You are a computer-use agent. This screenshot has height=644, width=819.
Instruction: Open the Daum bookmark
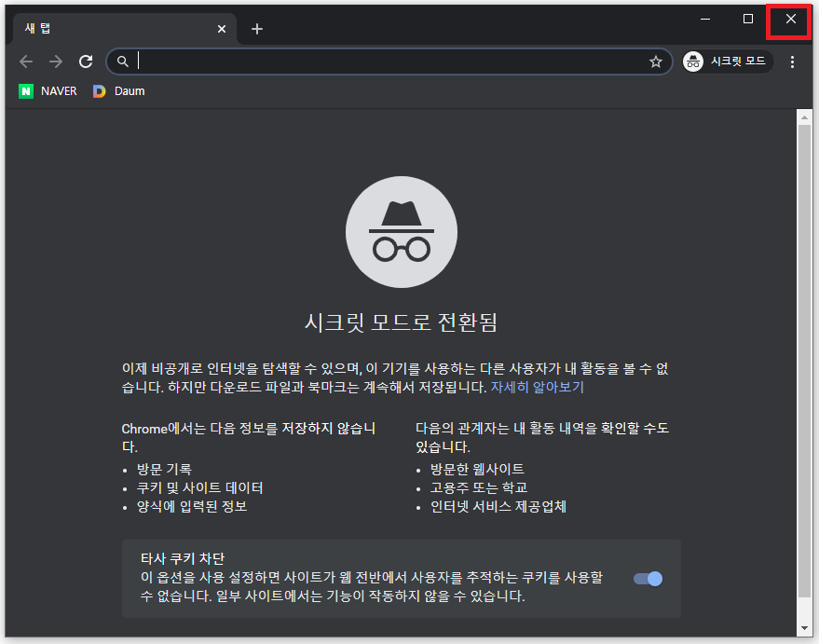118,91
